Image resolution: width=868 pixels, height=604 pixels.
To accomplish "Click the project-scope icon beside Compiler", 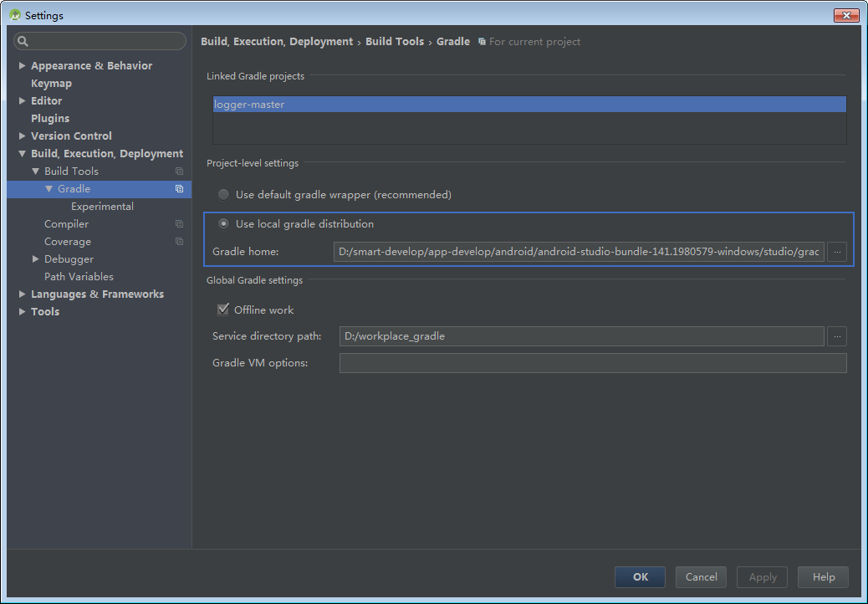I will click(179, 224).
